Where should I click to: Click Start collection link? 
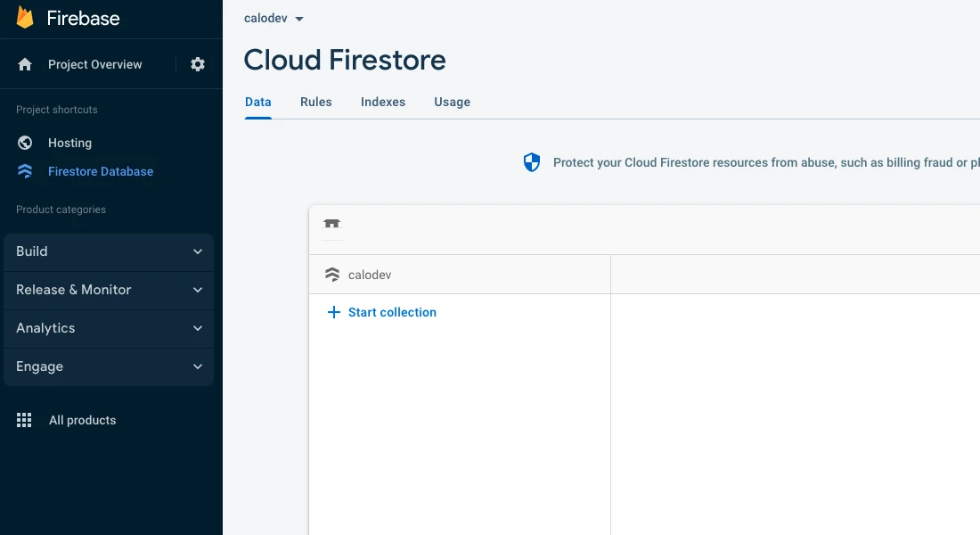tap(392, 312)
